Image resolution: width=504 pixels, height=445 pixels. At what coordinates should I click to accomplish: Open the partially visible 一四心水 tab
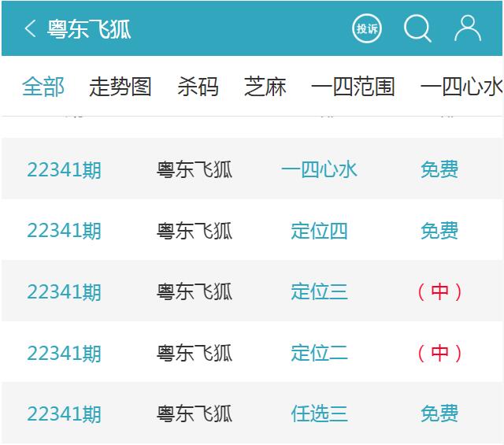point(461,87)
